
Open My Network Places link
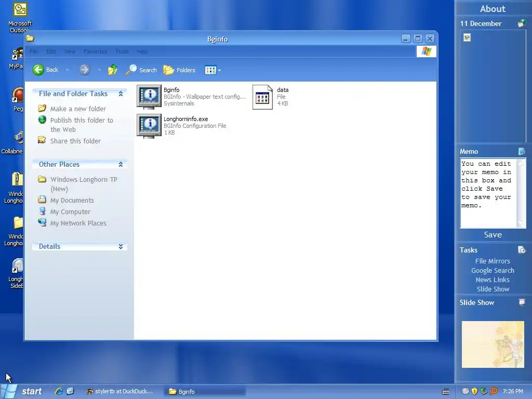tap(78, 223)
